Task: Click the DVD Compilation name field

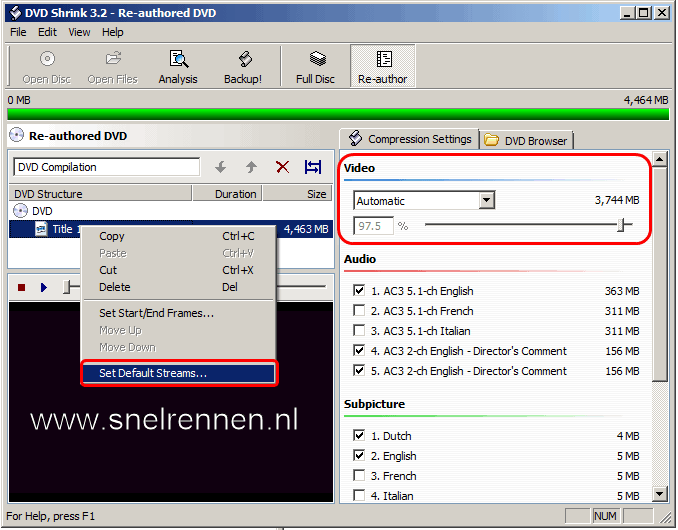Action: point(106,167)
